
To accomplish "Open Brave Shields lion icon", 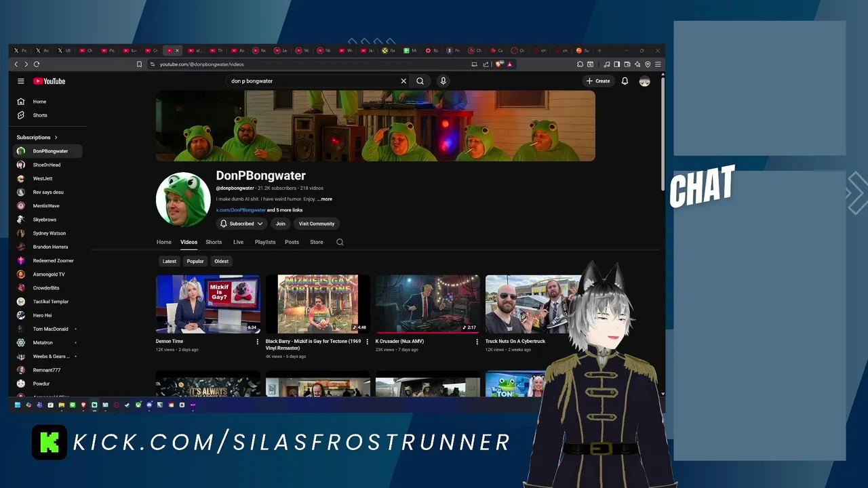I will pyautogui.click(x=498, y=64).
